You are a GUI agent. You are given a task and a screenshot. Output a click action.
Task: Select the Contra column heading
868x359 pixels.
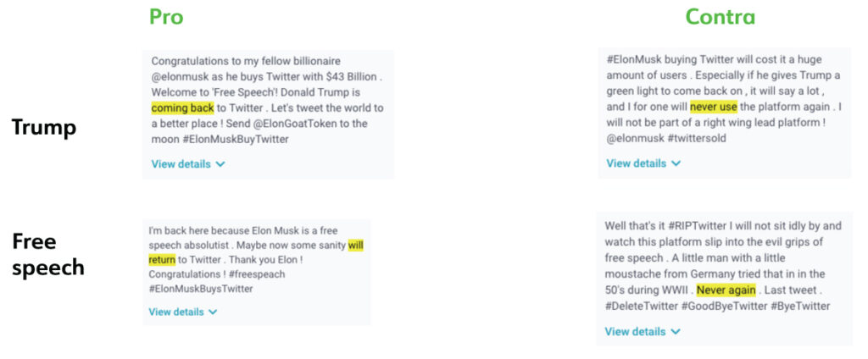[x=721, y=17]
